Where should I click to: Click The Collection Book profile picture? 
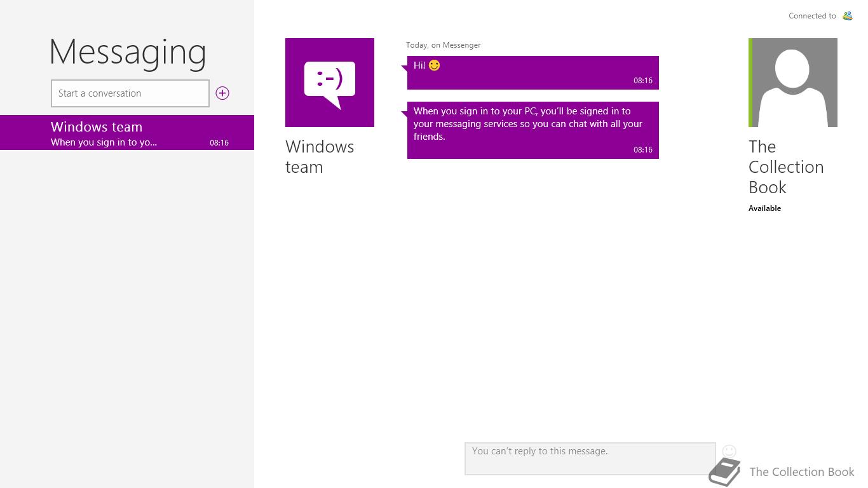[x=793, y=83]
